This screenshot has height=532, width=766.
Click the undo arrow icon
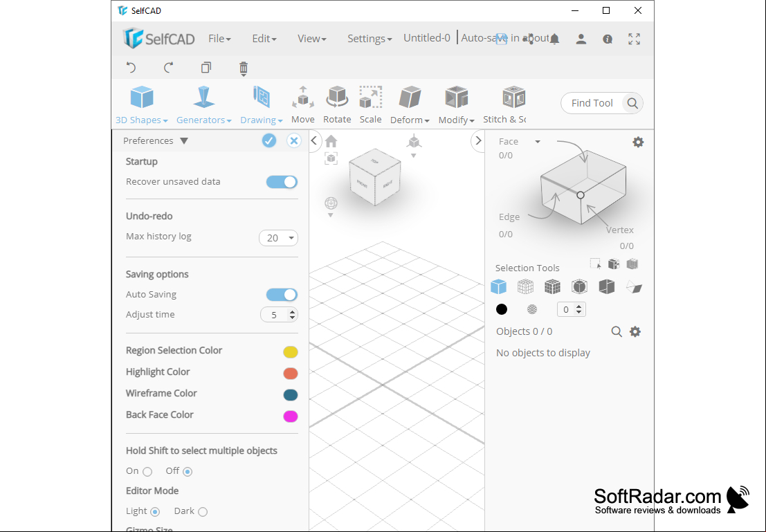coord(131,67)
